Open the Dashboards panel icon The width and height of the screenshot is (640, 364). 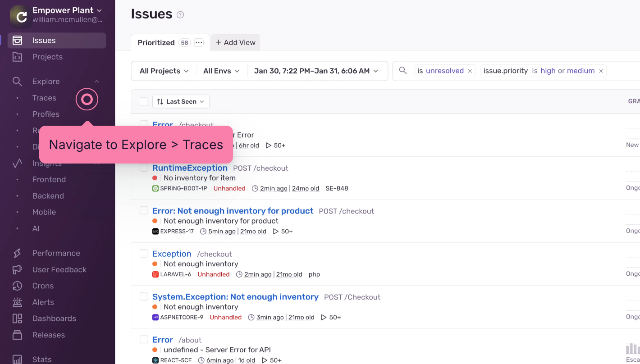pyautogui.click(x=17, y=318)
